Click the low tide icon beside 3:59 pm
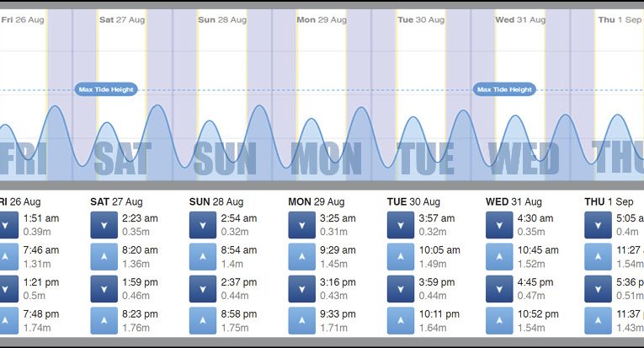The height and width of the screenshot is (348, 644). tap(401, 289)
